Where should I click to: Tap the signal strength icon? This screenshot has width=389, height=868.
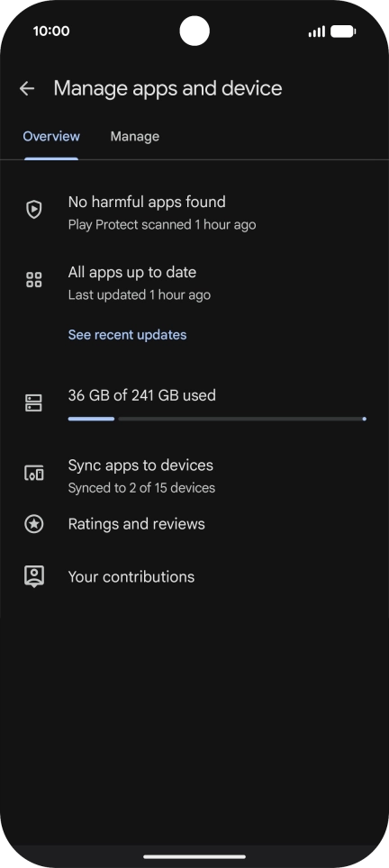(x=316, y=32)
